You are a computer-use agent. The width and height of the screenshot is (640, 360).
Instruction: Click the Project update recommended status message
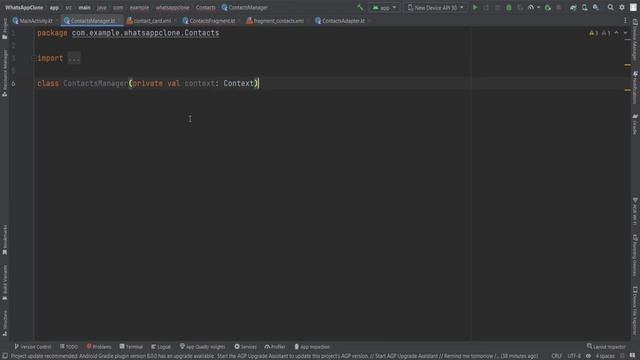[x=274, y=356]
